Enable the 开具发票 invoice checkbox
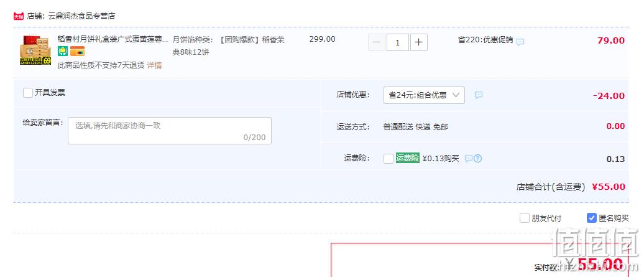 pos(28,93)
